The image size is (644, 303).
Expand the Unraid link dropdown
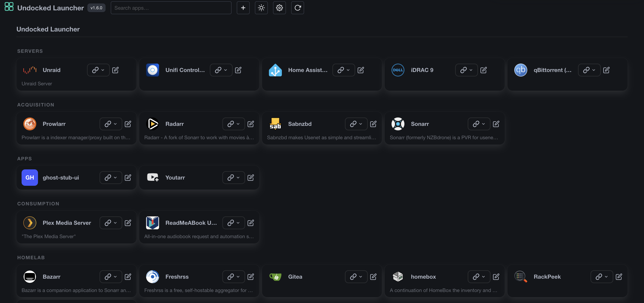pos(98,70)
